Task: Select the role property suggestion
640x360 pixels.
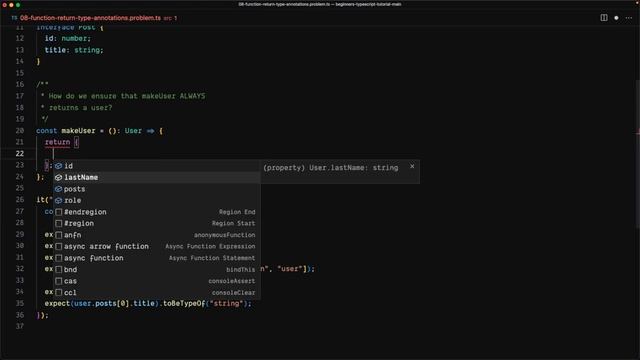Action: click(x=157, y=200)
